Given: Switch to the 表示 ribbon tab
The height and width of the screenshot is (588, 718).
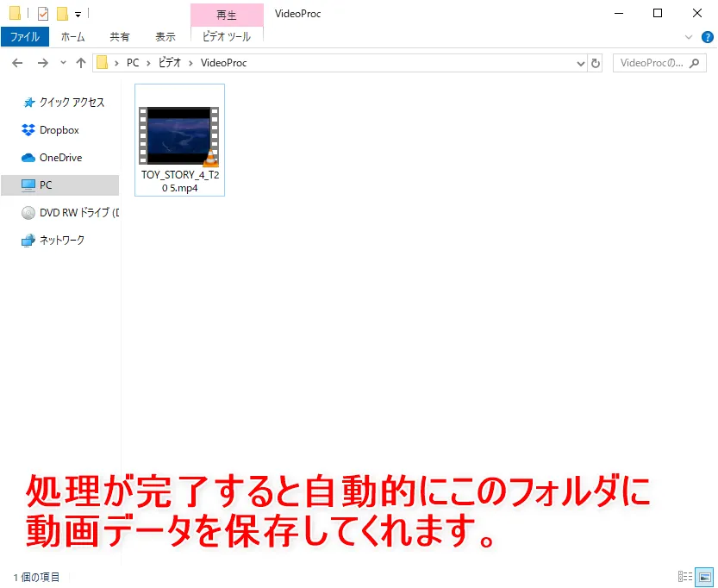Looking at the screenshot, I should 165,36.
